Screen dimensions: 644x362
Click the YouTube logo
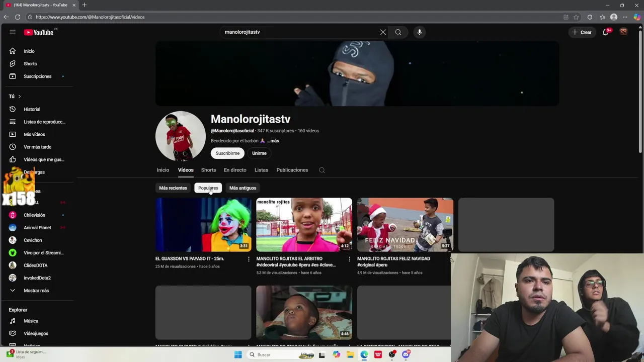click(x=39, y=32)
